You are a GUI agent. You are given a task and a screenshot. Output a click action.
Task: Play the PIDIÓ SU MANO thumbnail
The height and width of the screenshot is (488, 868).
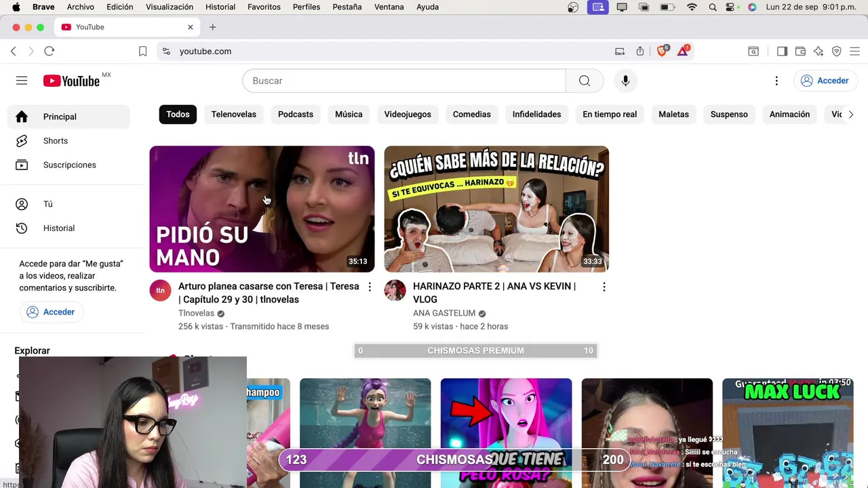click(262, 209)
